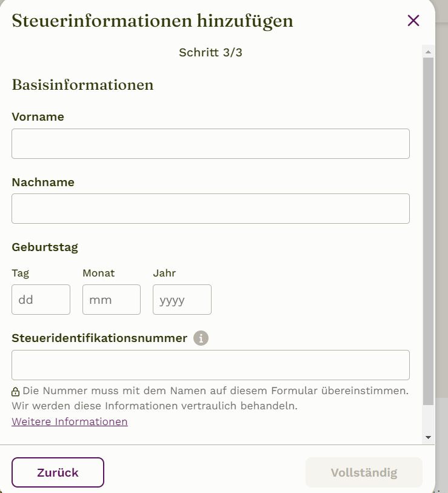Open the Steueridentifikationsnummer info icon
Viewport: 448px width, 493px height.
201,338
